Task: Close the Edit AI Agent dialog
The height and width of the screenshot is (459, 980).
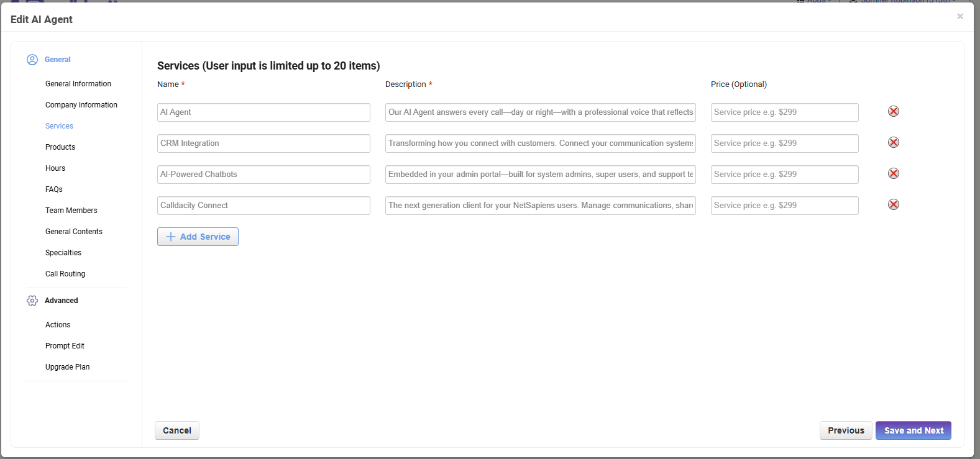Action: 960,16
